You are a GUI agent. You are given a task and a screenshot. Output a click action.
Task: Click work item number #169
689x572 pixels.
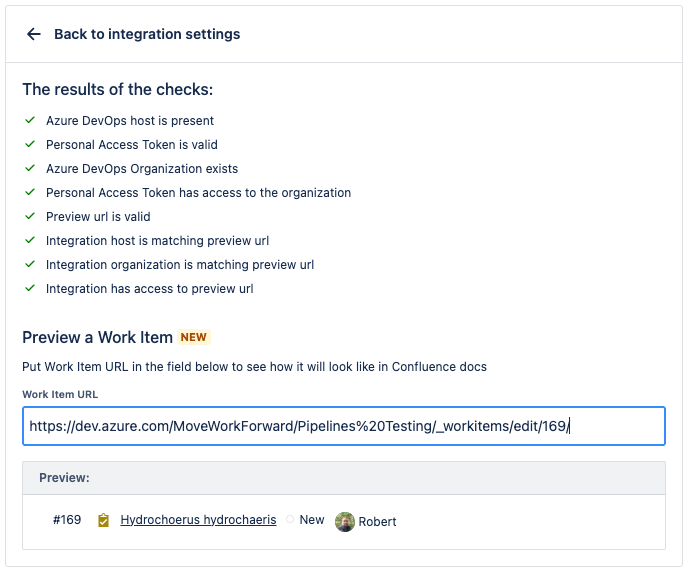67,520
